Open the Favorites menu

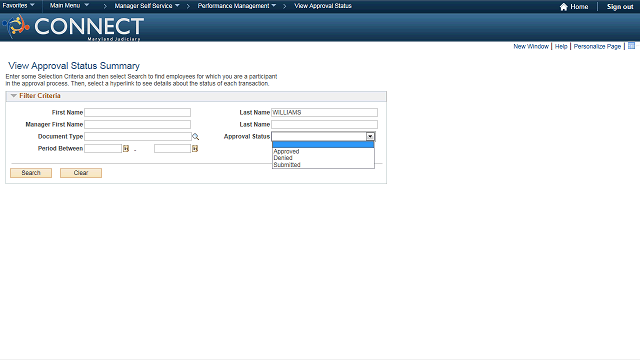(18, 5)
